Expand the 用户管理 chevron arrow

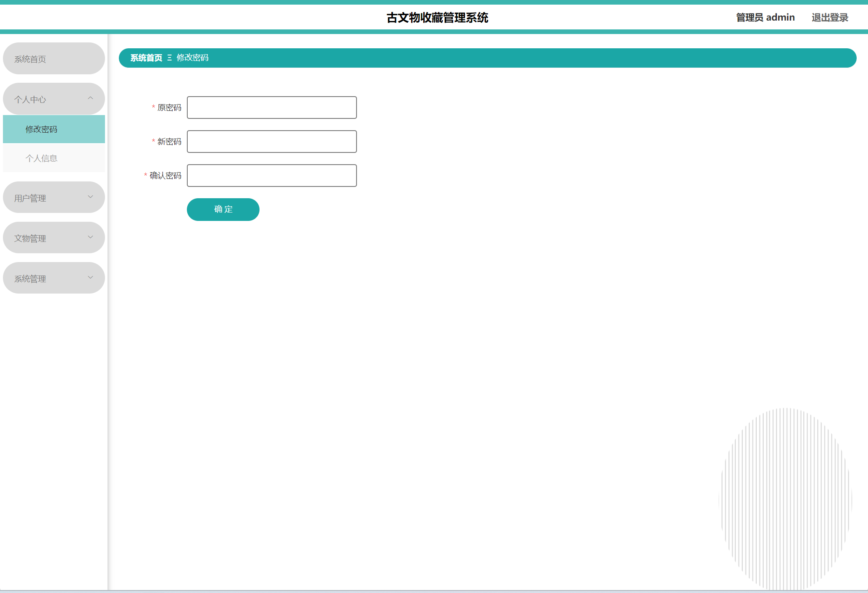90,197
